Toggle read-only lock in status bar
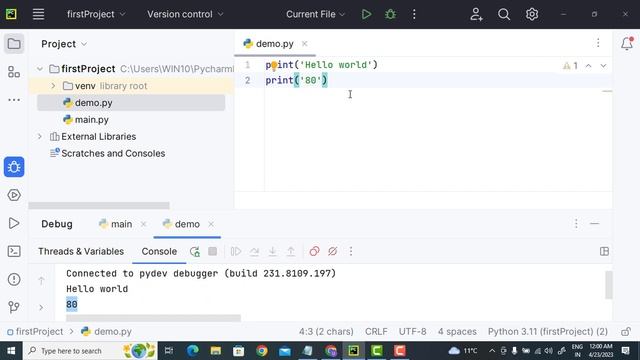Viewport: 640px width, 360px height. pyautogui.click(x=626, y=331)
